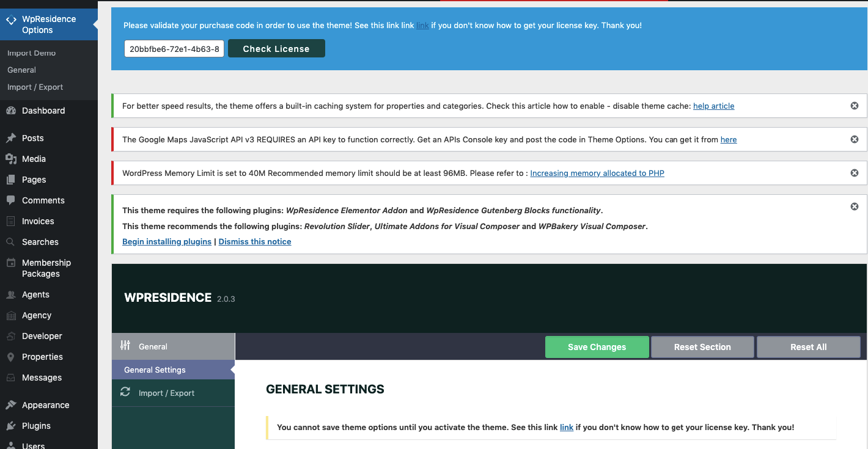The width and height of the screenshot is (868, 449).
Task: Click the WpResidence Options diamond icon
Action: (11, 20)
